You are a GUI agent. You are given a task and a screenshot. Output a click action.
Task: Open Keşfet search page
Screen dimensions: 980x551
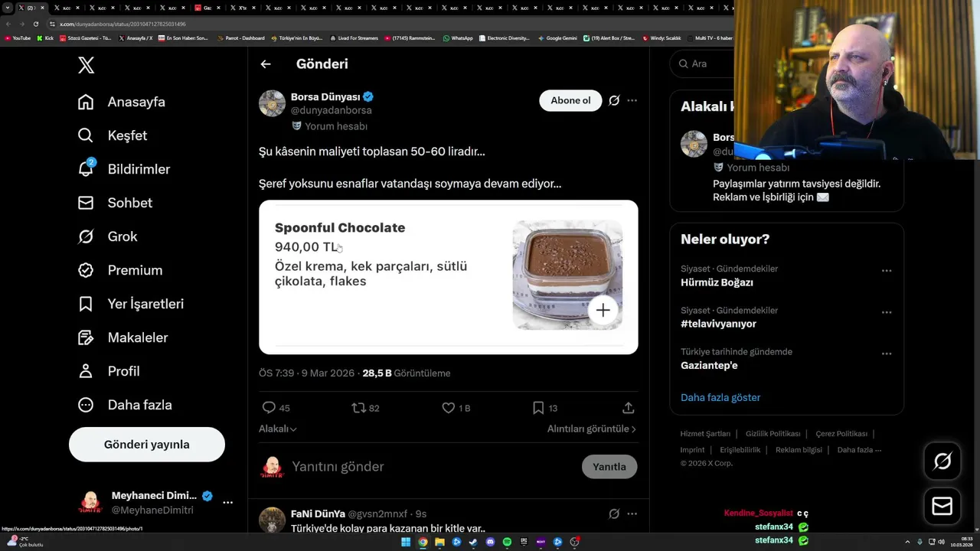[113, 135]
